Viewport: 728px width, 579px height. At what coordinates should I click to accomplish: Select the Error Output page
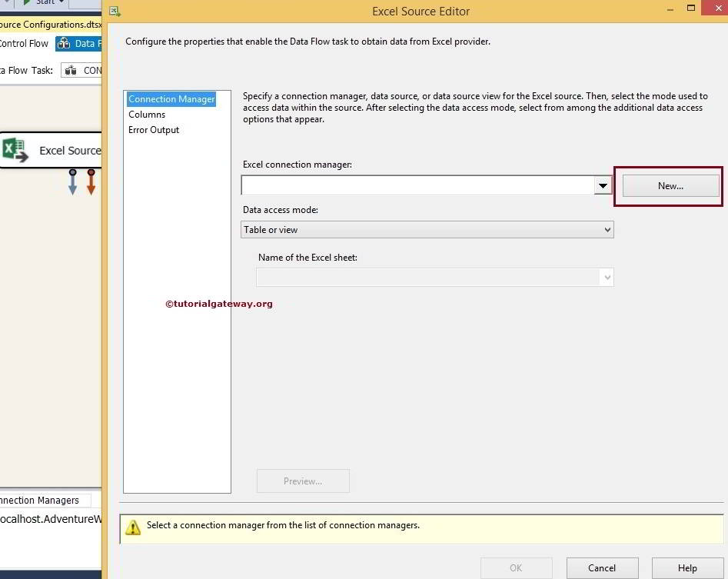pos(154,129)
